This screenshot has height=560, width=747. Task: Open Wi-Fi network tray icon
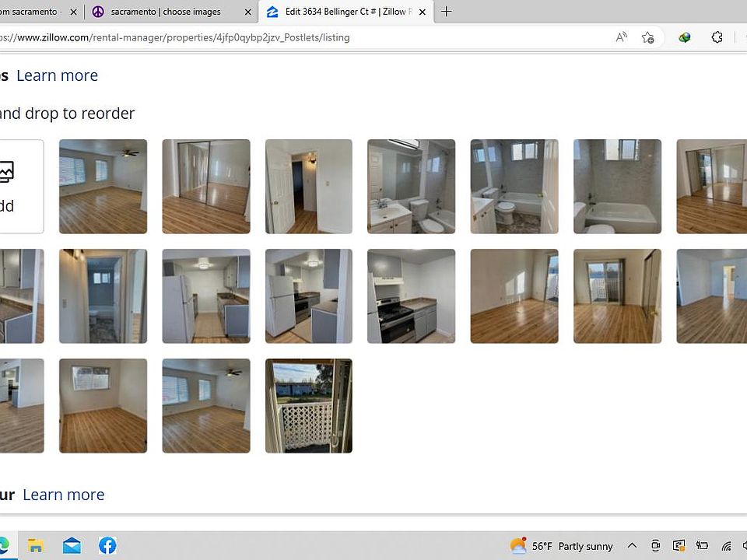(x=726, y=546)
